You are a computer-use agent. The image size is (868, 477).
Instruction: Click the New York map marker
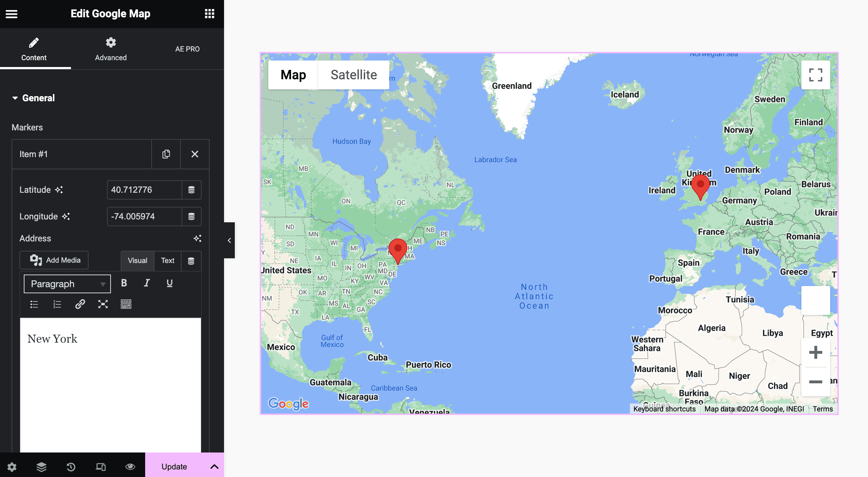coord(398,251)
